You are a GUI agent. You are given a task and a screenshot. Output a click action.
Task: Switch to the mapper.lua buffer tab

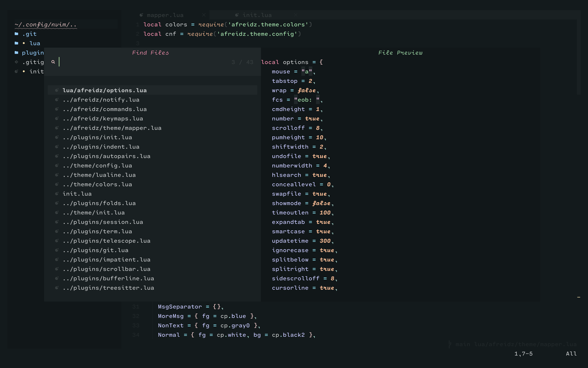click(165, 15)
